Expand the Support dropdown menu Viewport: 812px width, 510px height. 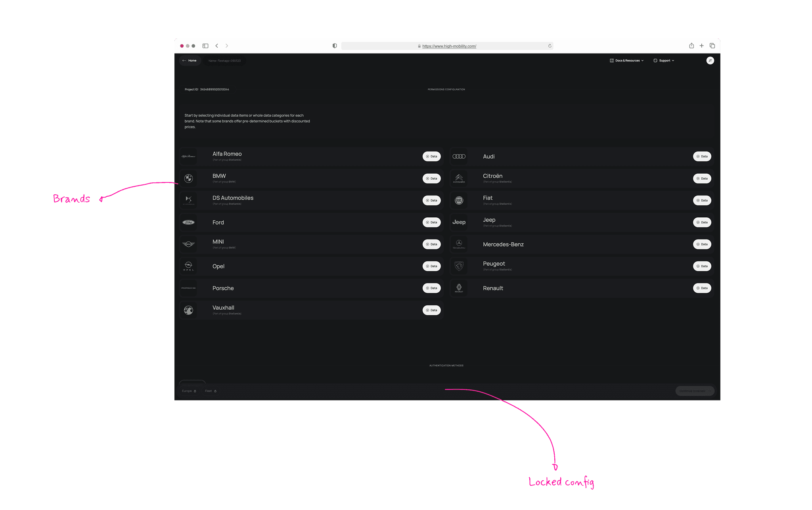(664, 61)
